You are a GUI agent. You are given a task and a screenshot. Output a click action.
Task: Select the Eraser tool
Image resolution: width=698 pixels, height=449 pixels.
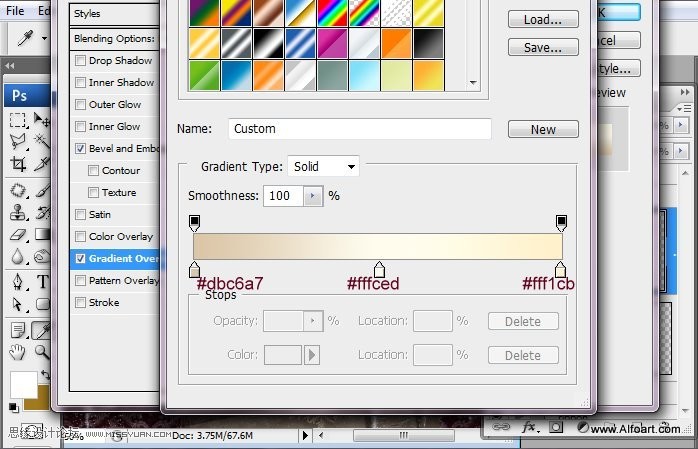18,235
